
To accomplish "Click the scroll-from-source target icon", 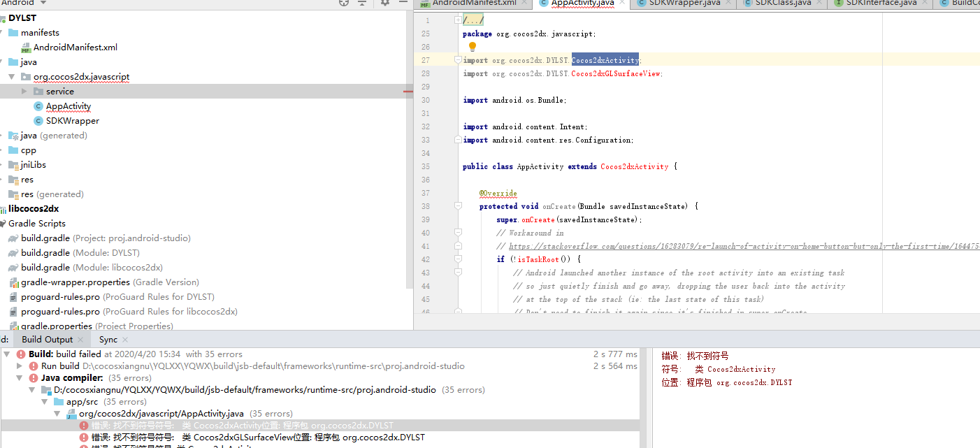I will tap(344, 3).
